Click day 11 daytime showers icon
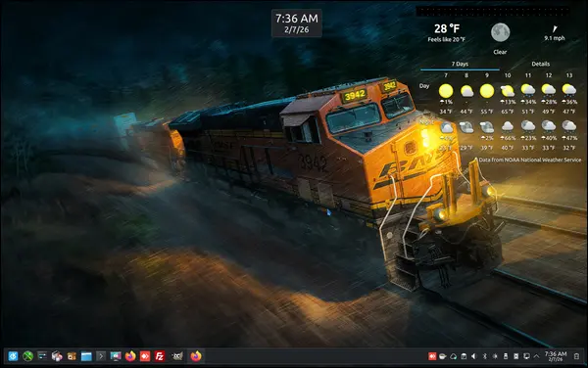The height and width of the screenshot is (368, 588). pos(528,90)
